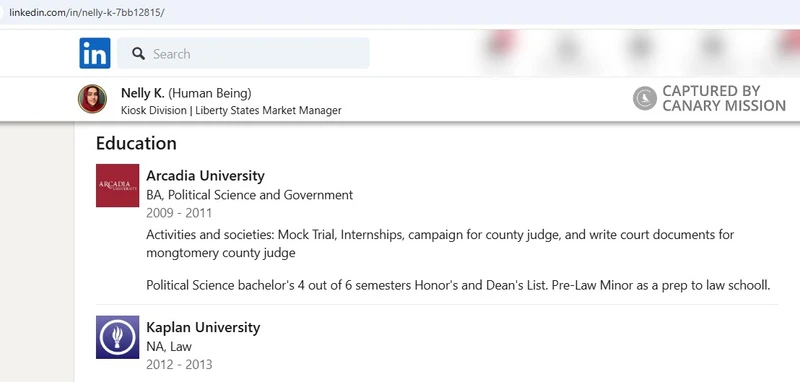
Task: Click the Education section heading
Action: 136,143
